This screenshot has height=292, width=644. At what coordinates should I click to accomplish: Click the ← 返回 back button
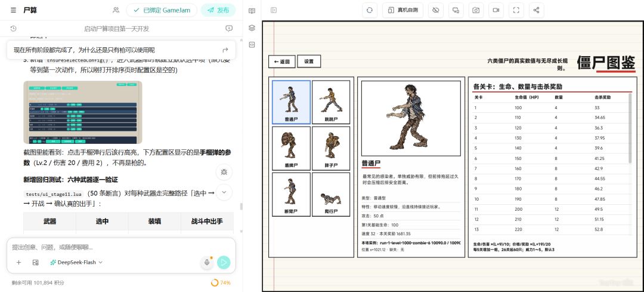(281, 62)
